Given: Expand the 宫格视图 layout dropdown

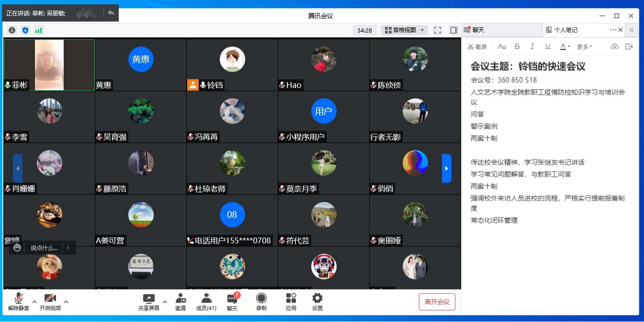Looking at the screenshot, I should (405, 30).
